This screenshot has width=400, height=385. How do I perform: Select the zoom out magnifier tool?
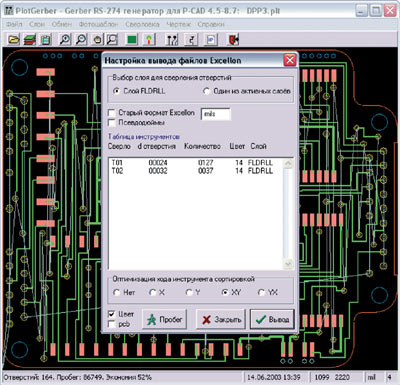point(81,40)
